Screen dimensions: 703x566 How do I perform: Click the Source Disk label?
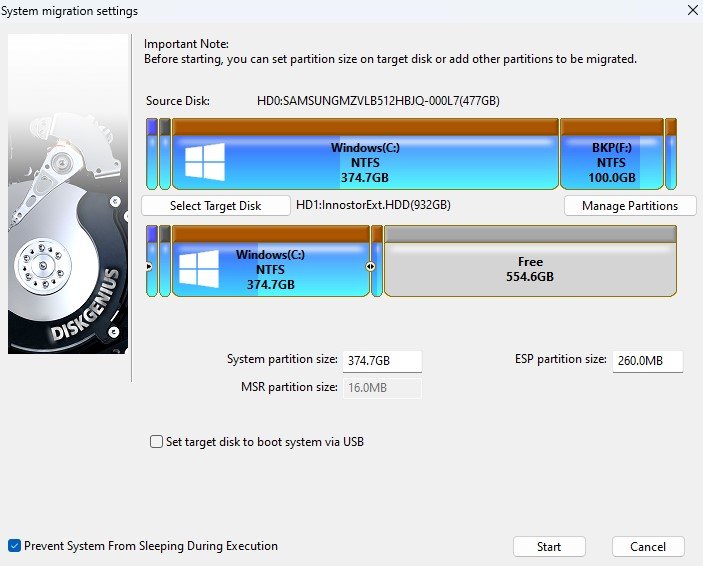(x=178, y=101)
